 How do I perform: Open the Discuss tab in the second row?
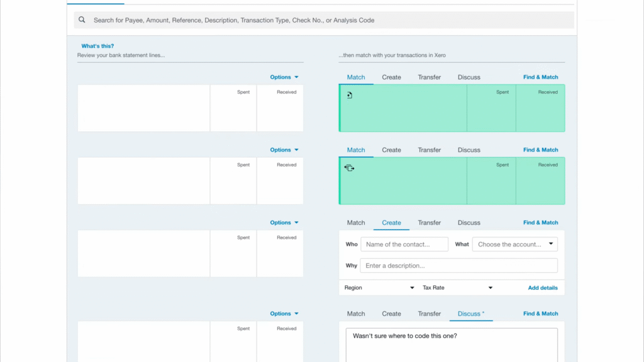click(x=469, y=150)
